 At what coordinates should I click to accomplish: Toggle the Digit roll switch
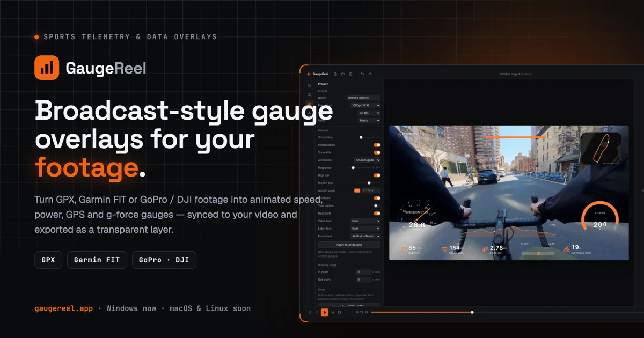point(377,175)
